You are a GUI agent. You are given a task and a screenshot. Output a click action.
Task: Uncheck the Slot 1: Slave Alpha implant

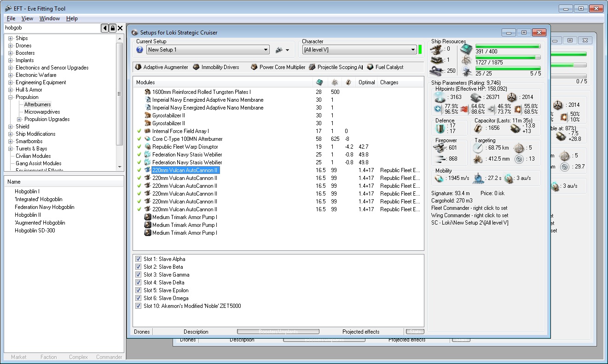point(139,259)
